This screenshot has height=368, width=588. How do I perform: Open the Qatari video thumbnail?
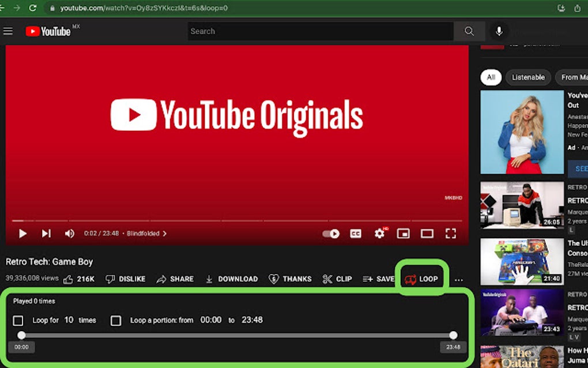coord(522,356)
